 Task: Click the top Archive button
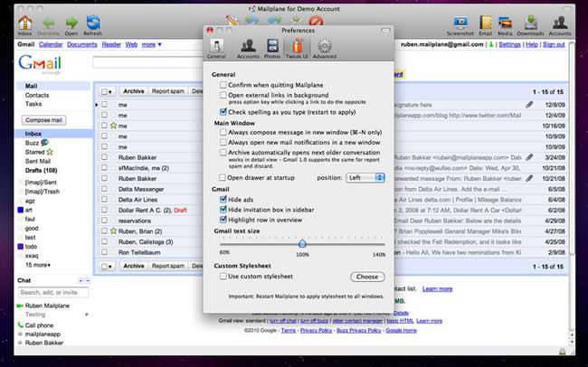[134, 91]
